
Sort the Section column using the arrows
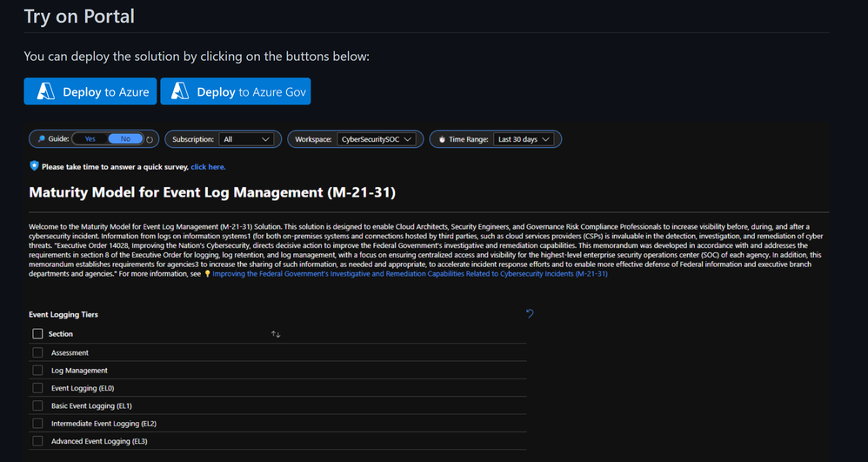click(x=276, y=334)
